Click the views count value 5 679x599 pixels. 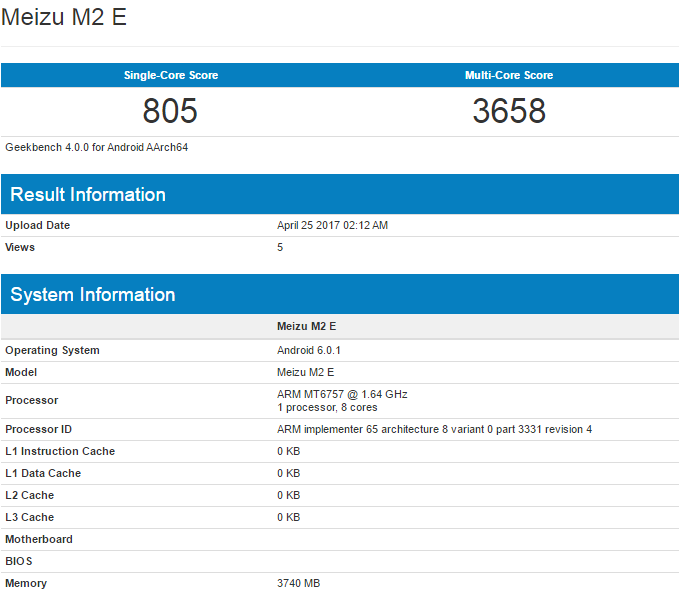pyautogui.click(x=280, y=247)
